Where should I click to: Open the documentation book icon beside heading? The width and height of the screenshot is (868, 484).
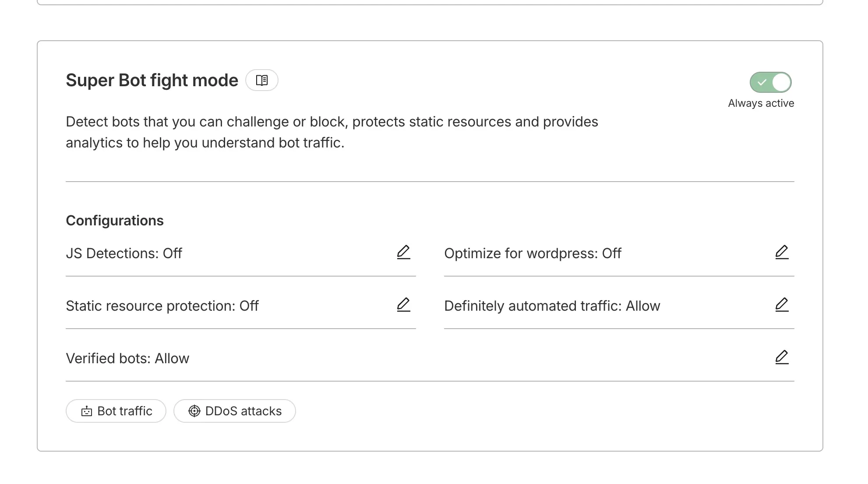(261, 80)
